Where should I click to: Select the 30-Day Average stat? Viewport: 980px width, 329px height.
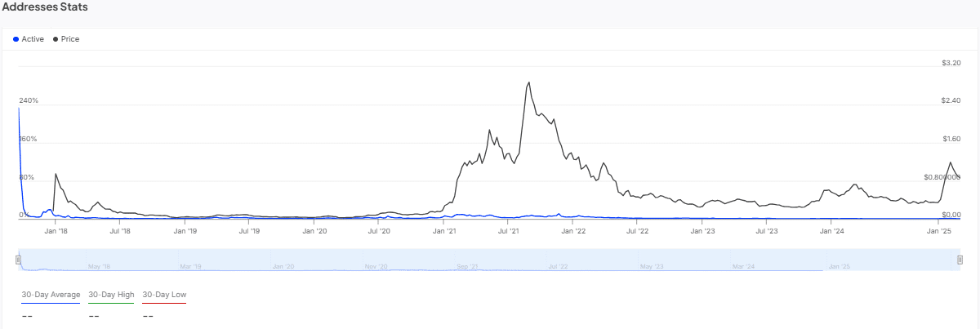point(50,294)
